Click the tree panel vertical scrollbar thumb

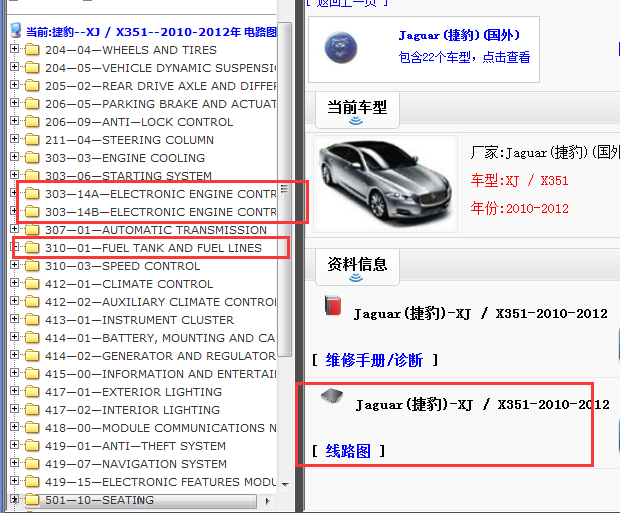pyautogui.click(x=284, y=190)
